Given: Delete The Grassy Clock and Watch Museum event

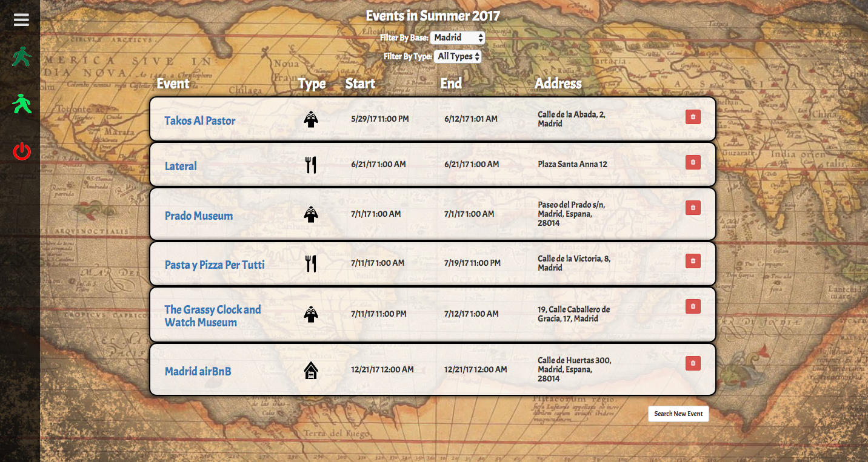Looking at the screenshot, I should click(x=693, y=306).
